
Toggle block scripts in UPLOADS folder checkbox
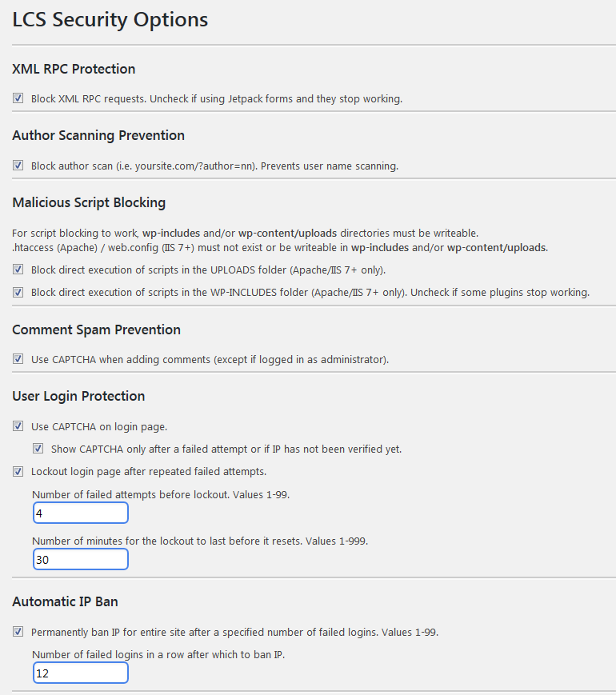(x=18, y=269)
